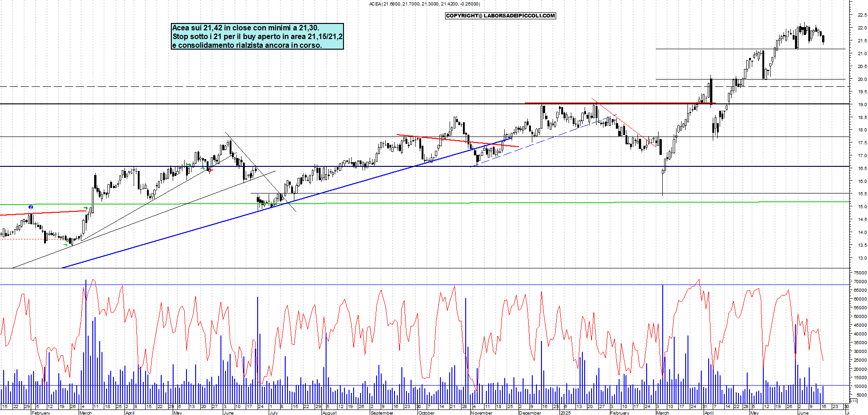Click the 75000 volume axis label
The width and height of the screenshot is (868, 415).
click(860, 273)
